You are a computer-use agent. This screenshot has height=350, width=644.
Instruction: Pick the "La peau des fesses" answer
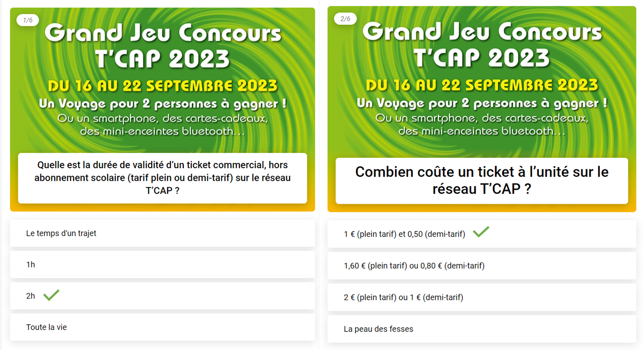(x=482, y=329)
